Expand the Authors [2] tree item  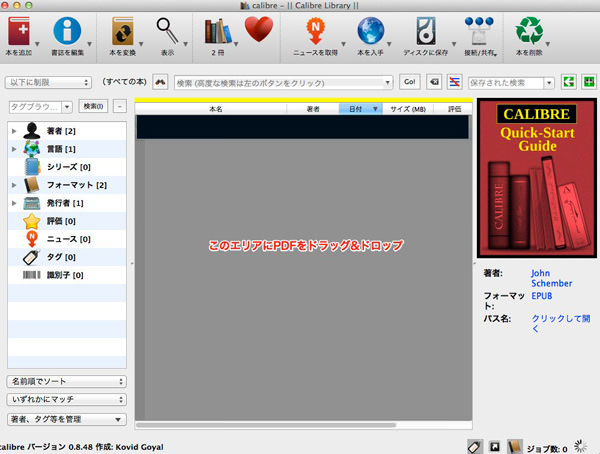pos(14,131)
